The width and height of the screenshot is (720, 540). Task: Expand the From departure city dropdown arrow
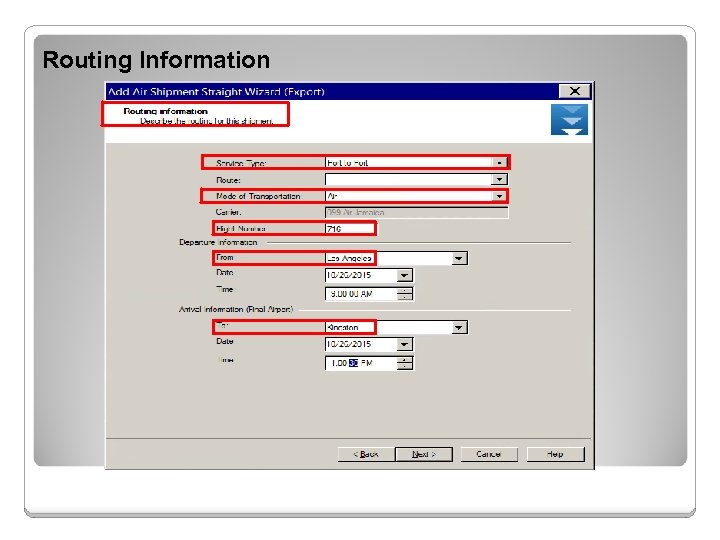[x=459, y=259]
